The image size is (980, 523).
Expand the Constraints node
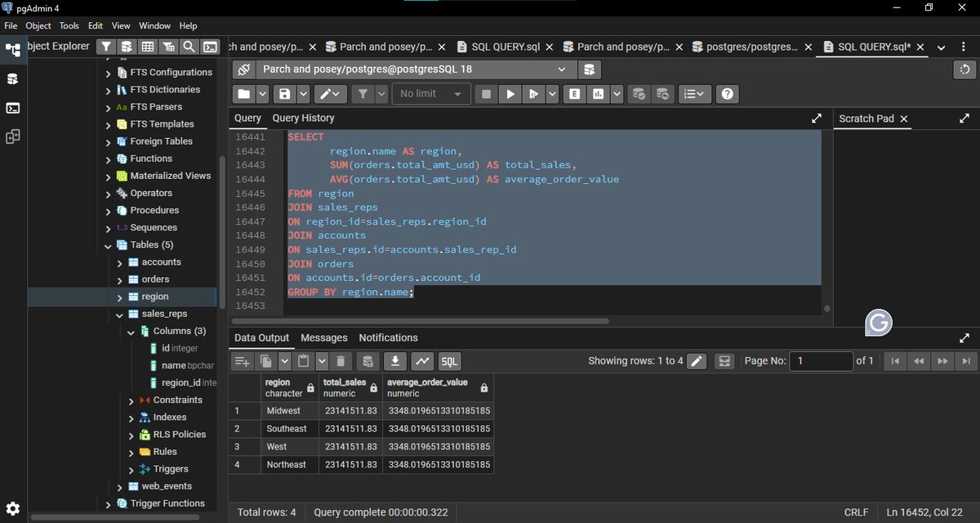pyautogui.click(x=131, y=400)
